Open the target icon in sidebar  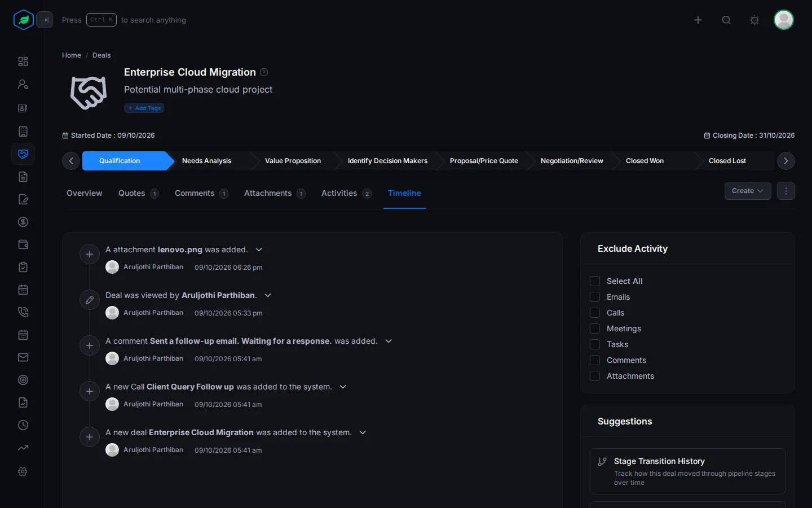click(x=23, y=380)
